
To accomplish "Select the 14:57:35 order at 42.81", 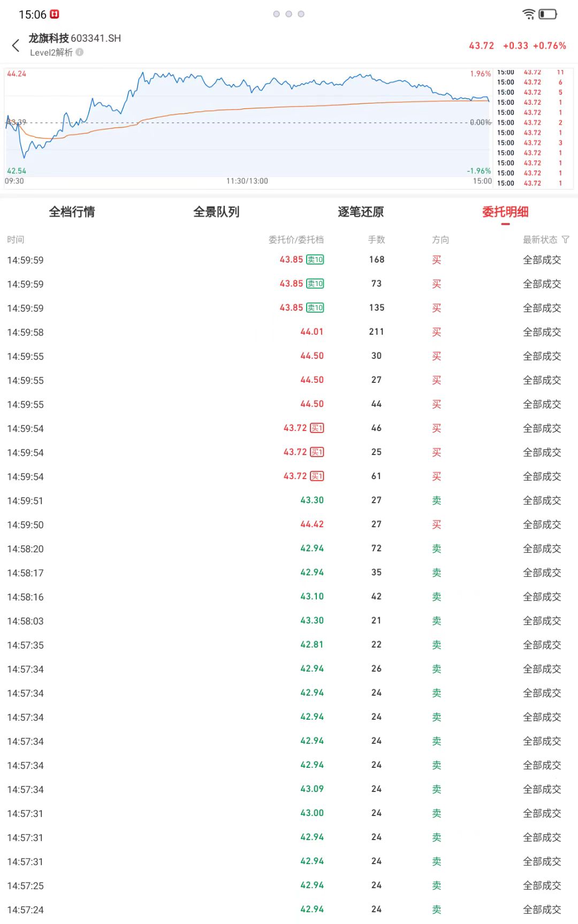I will pyautogui.click(x=289, y=645).
